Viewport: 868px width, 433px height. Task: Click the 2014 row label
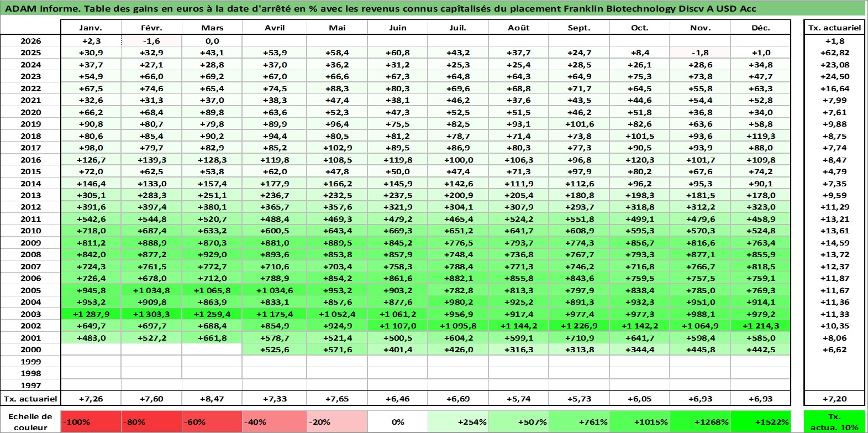[30, 184]
